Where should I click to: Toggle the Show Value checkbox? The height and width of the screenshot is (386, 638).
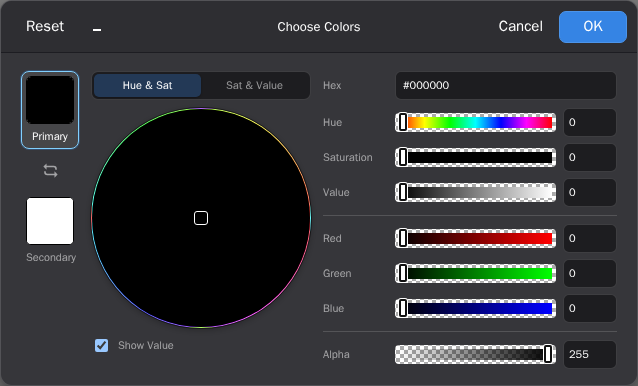coord(101,345)
